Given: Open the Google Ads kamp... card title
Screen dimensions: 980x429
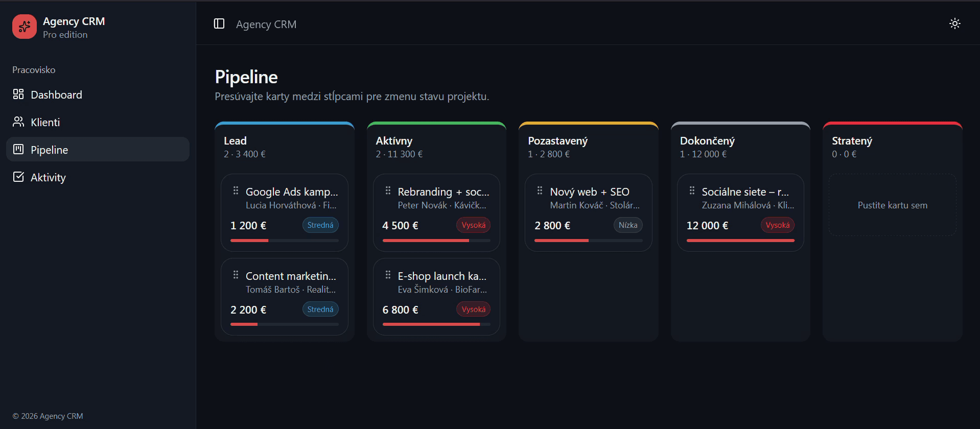Looking at the screenshot, I should (292, 192).
